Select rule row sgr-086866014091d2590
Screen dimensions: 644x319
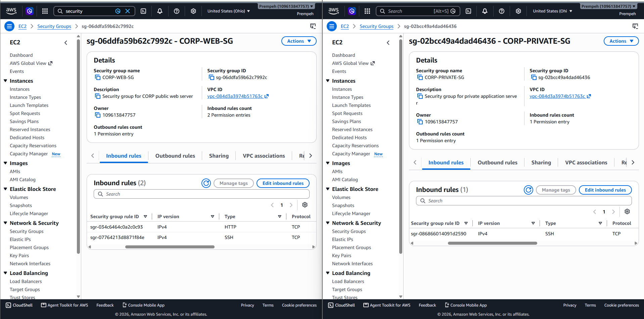point(524,234)
